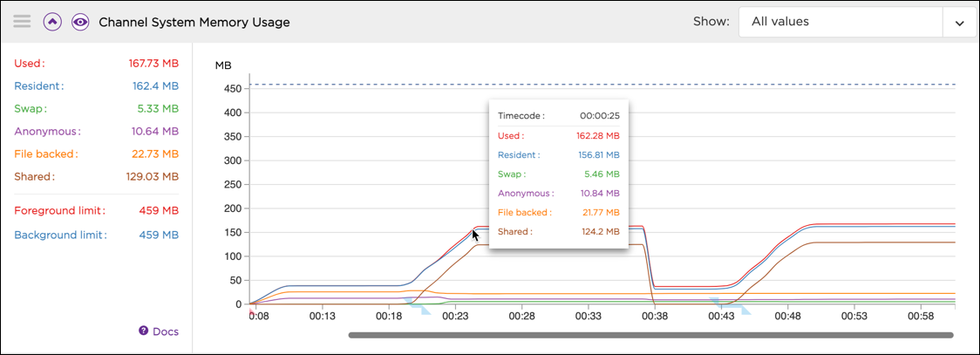
Task: Toggle the eye visibility icon in header
Action: point(80,22)
